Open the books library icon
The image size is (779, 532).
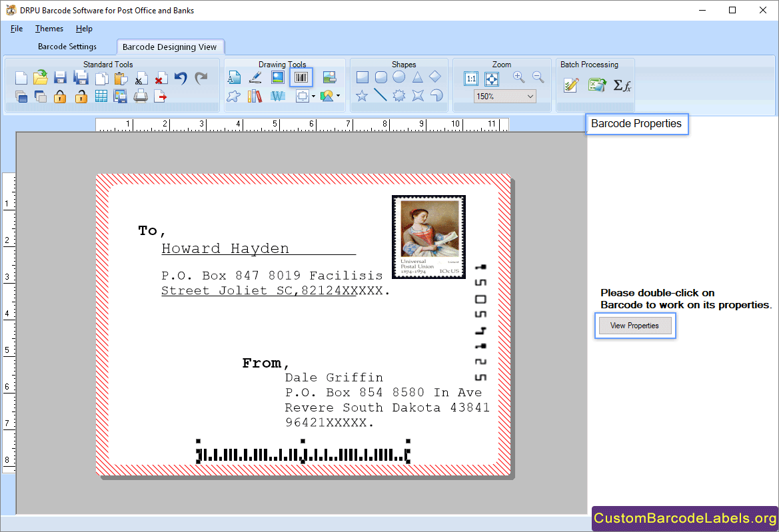tap(255, 96)
